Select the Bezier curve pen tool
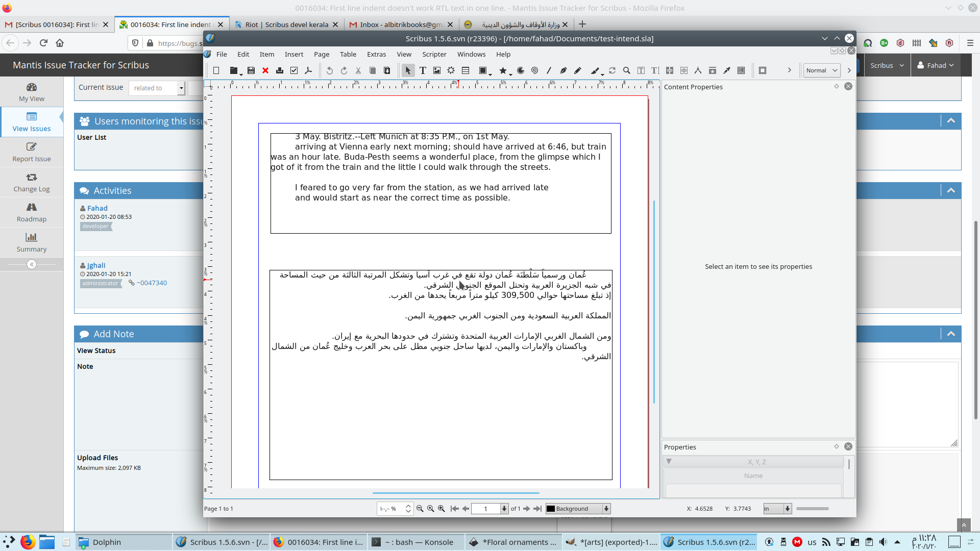The height and width of the screenshot is (551, 980). coord(563,70)
